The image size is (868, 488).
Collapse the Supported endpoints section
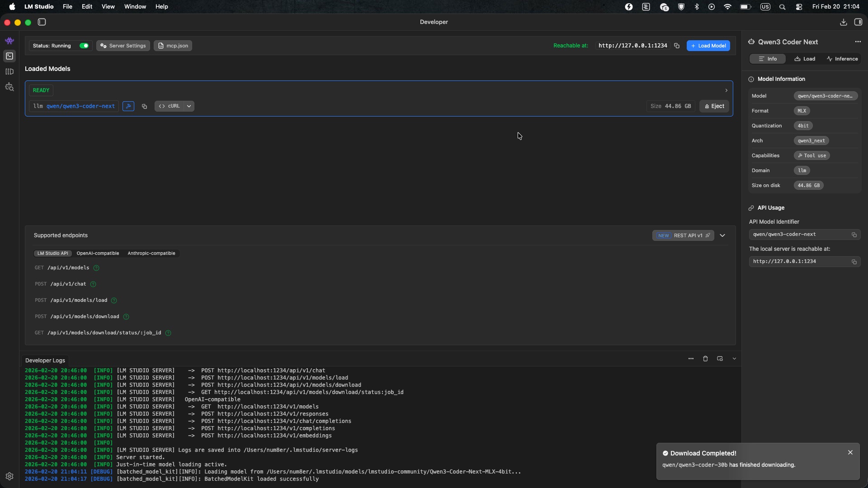[722, 235]
